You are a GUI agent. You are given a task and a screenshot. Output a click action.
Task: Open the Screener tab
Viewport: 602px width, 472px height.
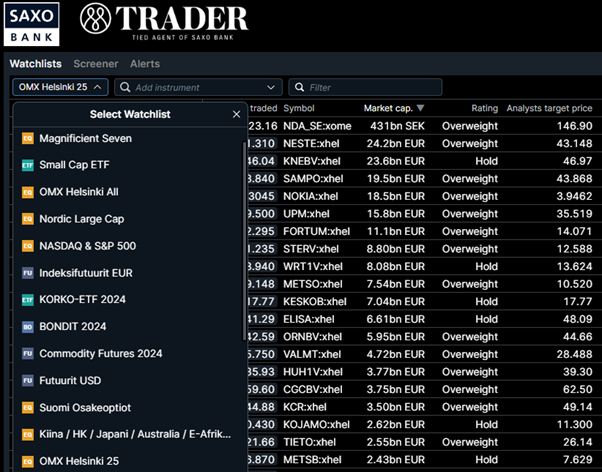coord(96,64)
